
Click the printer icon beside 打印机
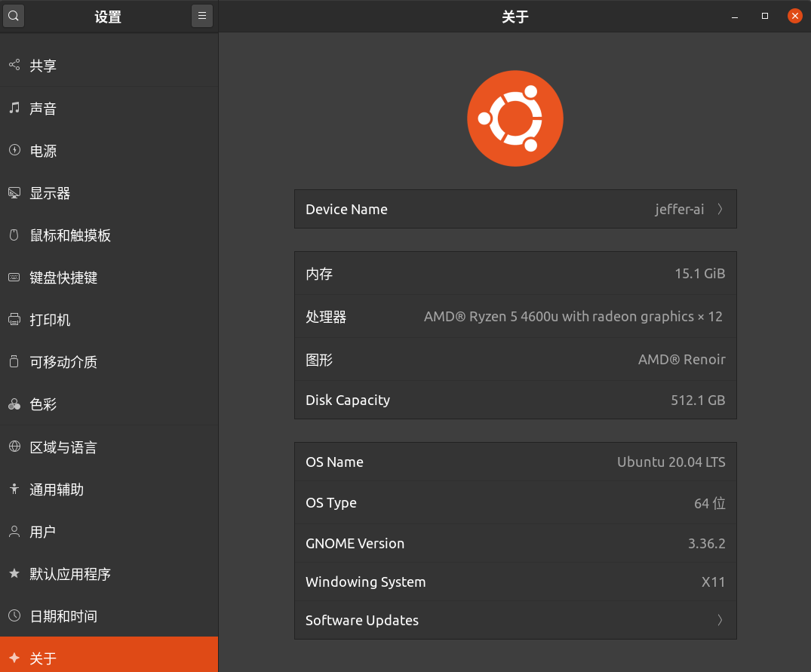(14, 320)
